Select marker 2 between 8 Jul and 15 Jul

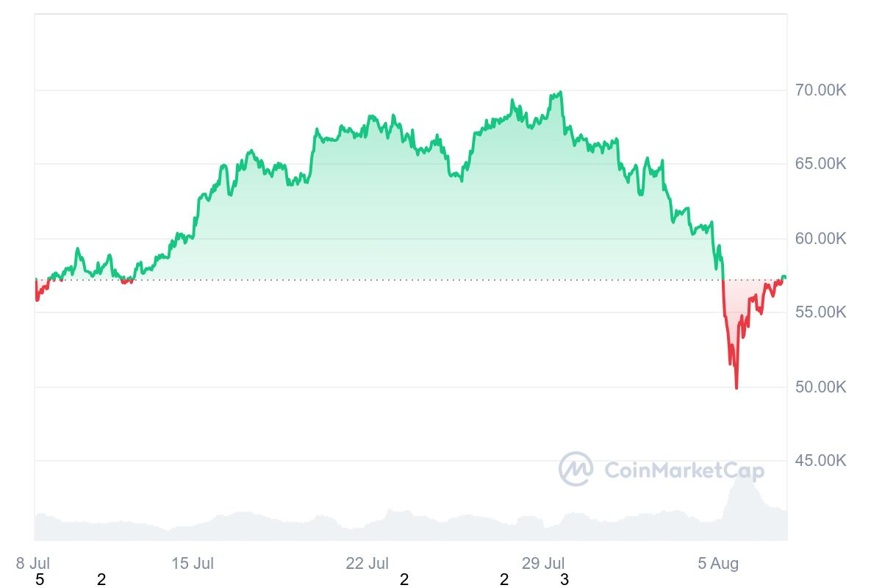[x=101, y=580]
